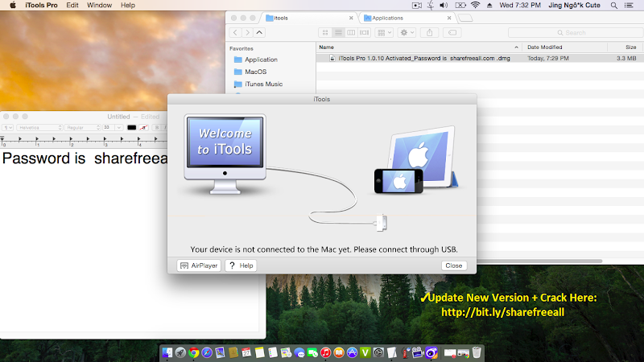This screenshot has width=644, height=362.
Task: Switch Finder to Cover Flow view
Action: pyautogui.click(x=365, y=32)
